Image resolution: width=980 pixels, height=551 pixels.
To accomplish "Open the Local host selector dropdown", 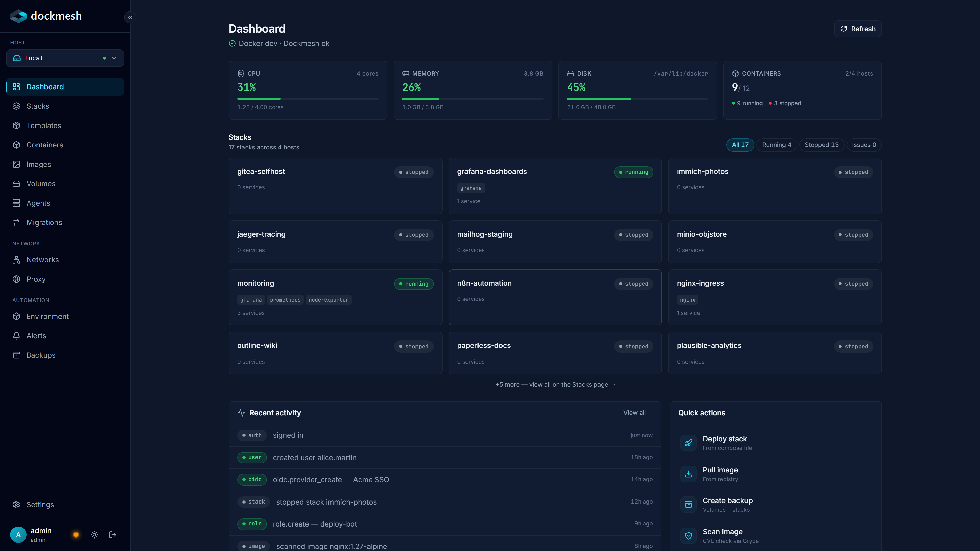I will pyautogui.click(x=65, y=58).
